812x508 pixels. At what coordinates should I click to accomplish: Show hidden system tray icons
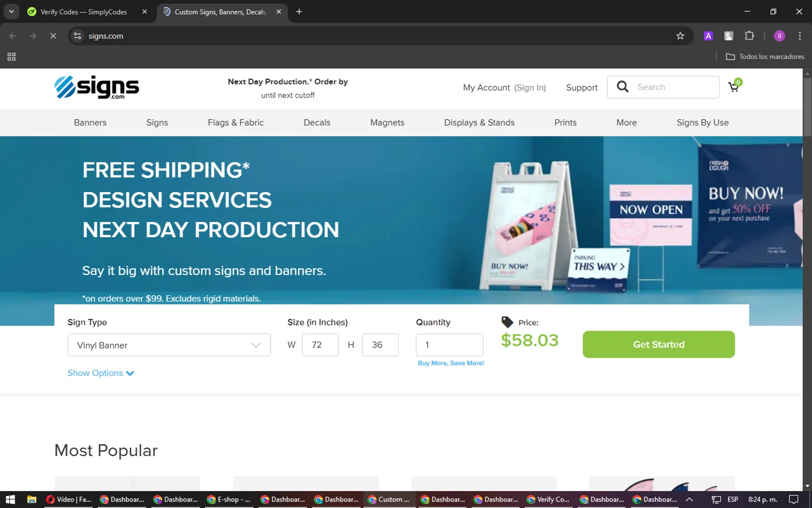pos(689,499)
